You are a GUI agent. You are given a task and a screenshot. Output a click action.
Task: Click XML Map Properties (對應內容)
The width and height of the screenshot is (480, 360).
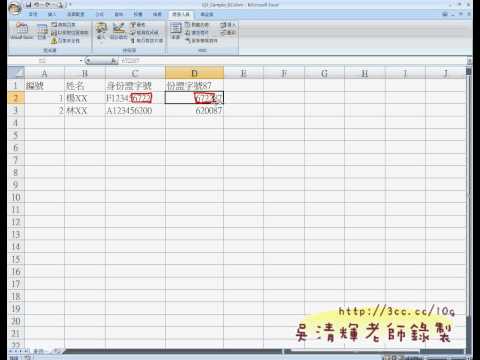[x=197, y=25]
